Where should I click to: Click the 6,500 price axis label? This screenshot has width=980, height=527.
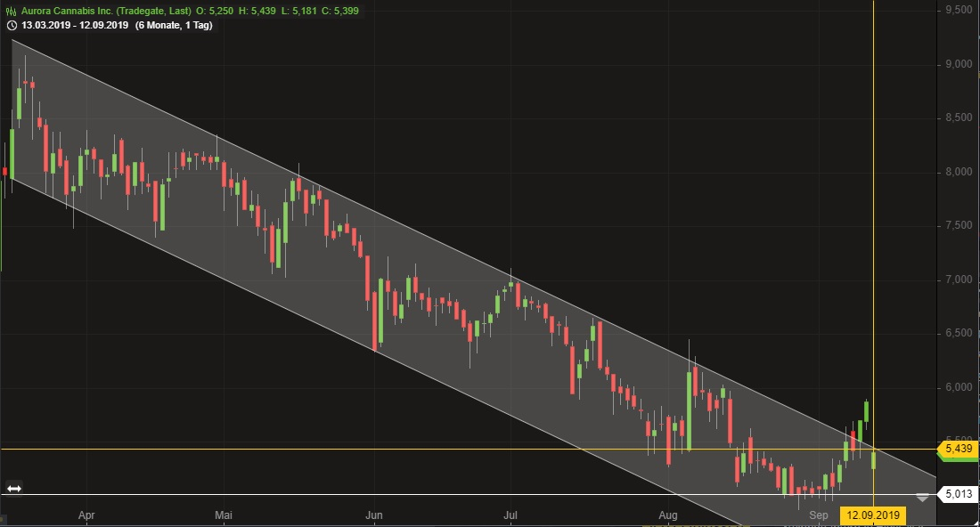959,334
